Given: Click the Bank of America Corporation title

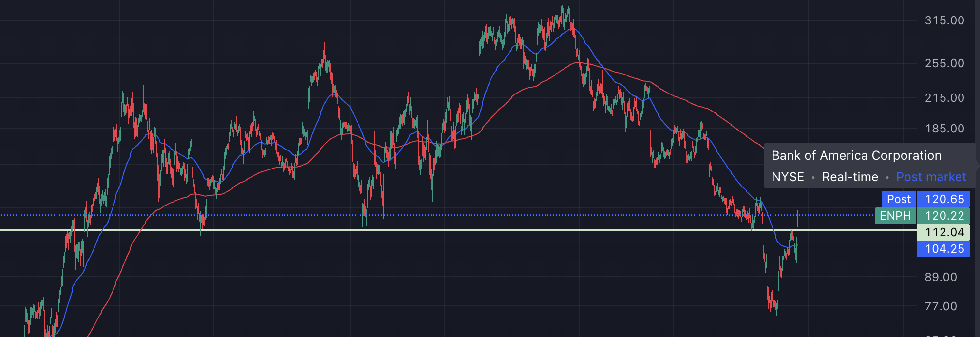Looking at the screenshot, I should coord(856,155).
